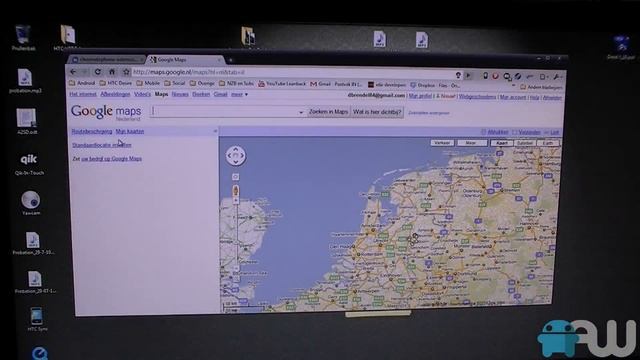Screen dimensions: 640x360
Task: Open the Boeken link in Google bar
Action: (201, 94)
